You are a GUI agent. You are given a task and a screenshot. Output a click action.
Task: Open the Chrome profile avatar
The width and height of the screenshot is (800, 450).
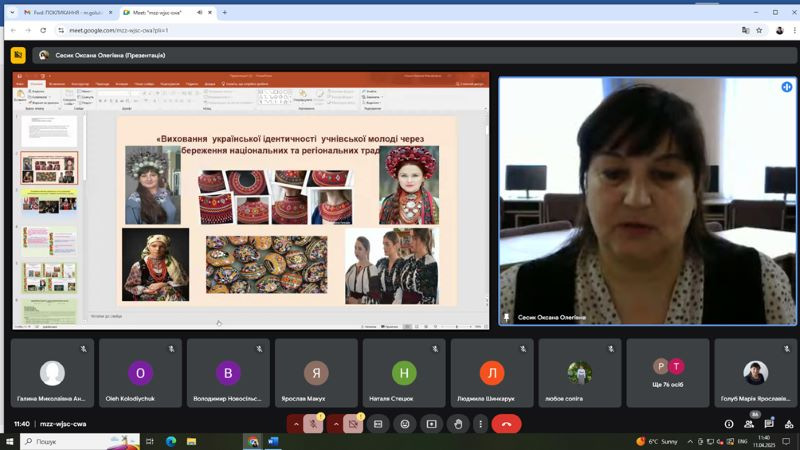(780, 31)
